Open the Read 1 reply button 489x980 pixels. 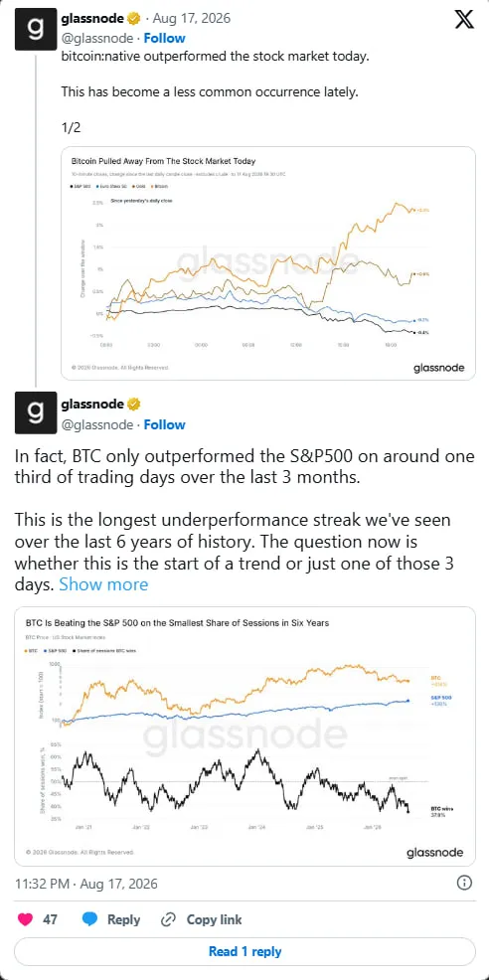click(x=244, y=951)
